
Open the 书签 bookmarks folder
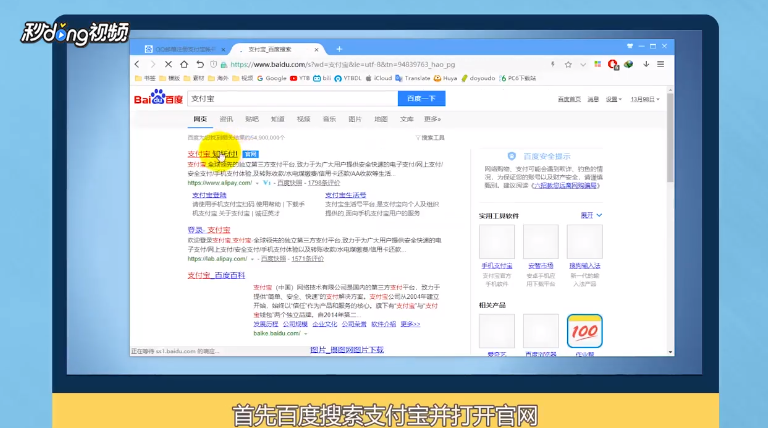(145, 78)
